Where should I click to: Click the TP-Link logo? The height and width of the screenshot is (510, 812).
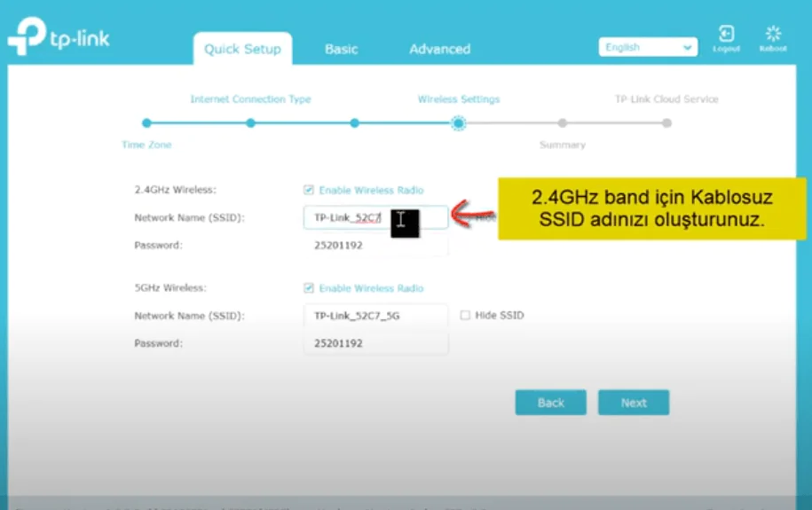click(59, 36)
